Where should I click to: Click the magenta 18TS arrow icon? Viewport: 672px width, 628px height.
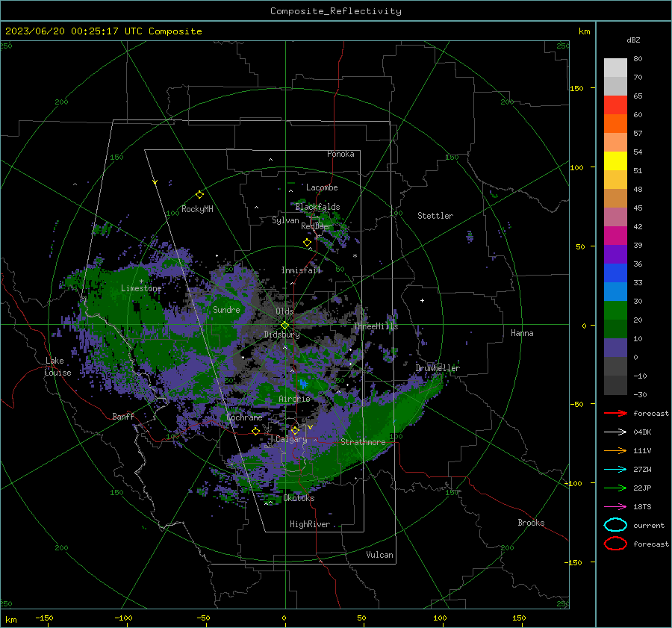[615, 506]
